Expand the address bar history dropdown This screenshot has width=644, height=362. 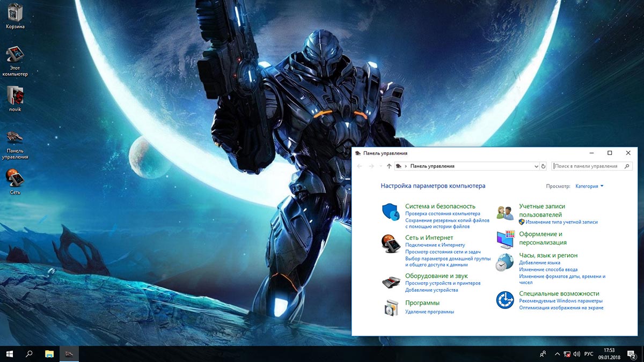(x=536, y=166)
